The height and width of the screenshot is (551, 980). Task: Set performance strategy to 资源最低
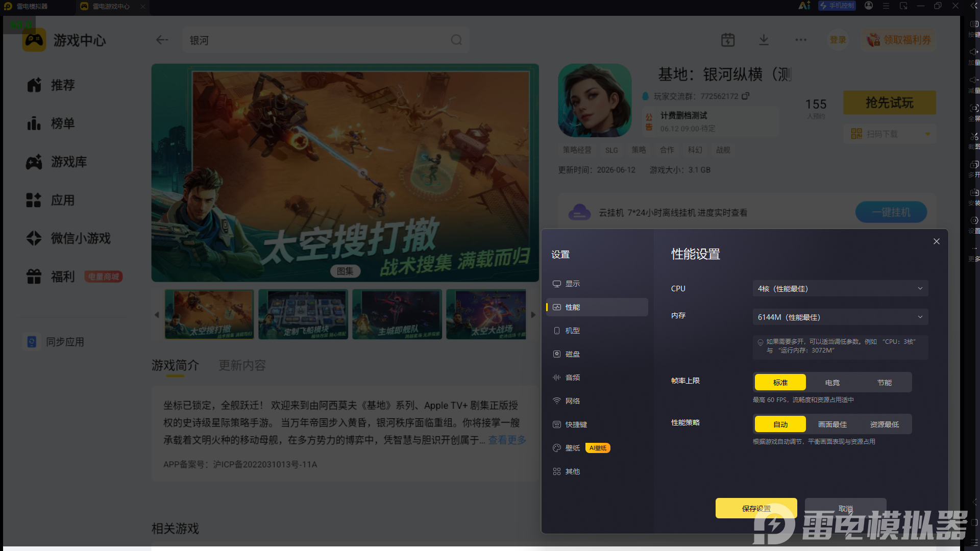tap(885, 424)
